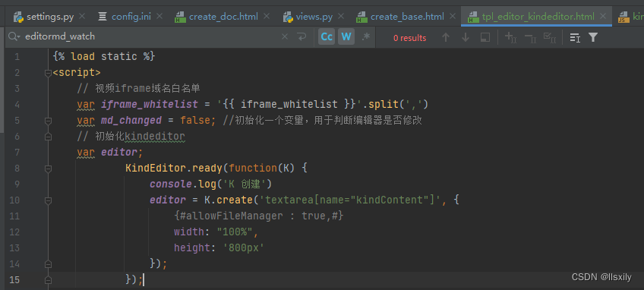Close the settings.py tab

[x=82, y=17]
